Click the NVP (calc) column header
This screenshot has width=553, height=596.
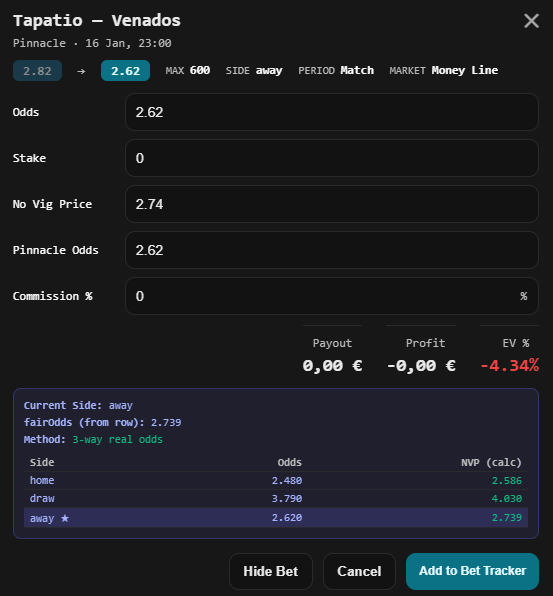tap(491, 463)
